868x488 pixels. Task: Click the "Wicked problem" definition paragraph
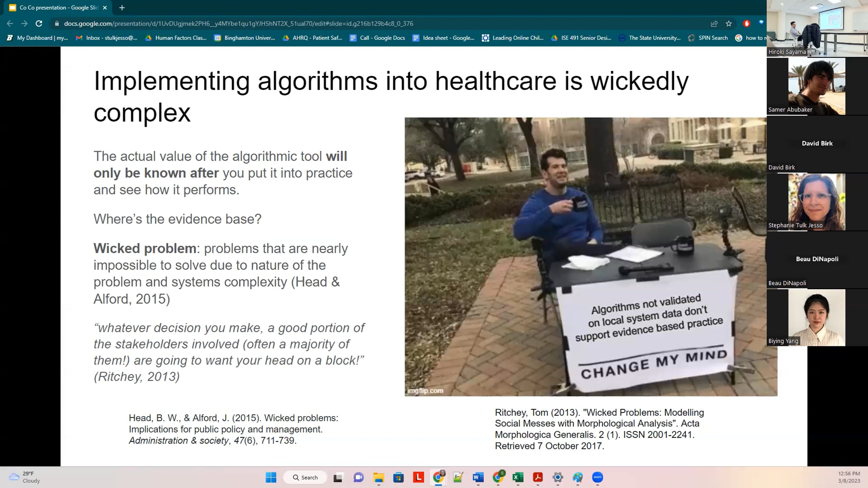pos(221,274)
